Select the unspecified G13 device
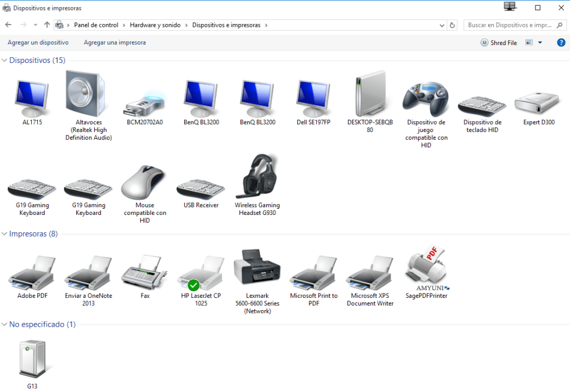 [x=32, y=364]
